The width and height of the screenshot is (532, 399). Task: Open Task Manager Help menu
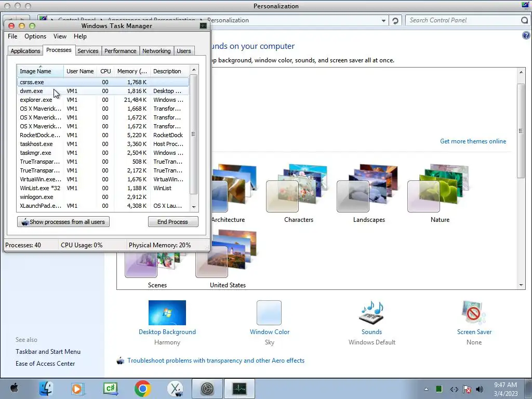(80, 36)
